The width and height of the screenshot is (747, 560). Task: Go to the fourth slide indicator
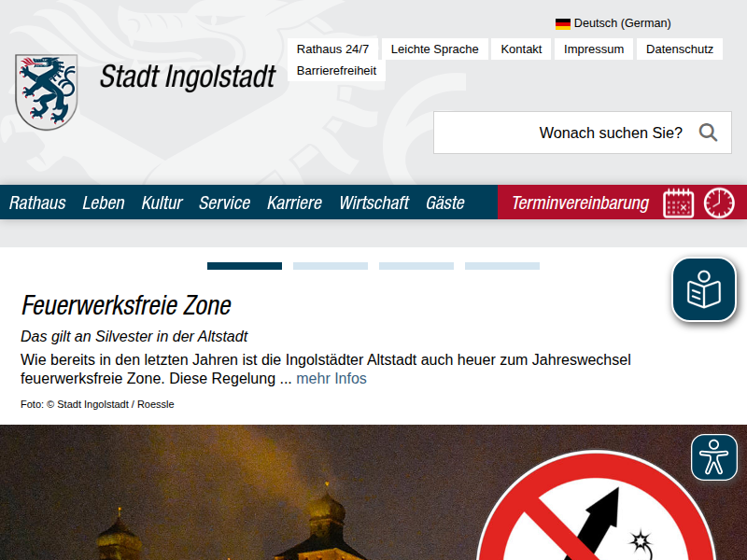(502, 266)
